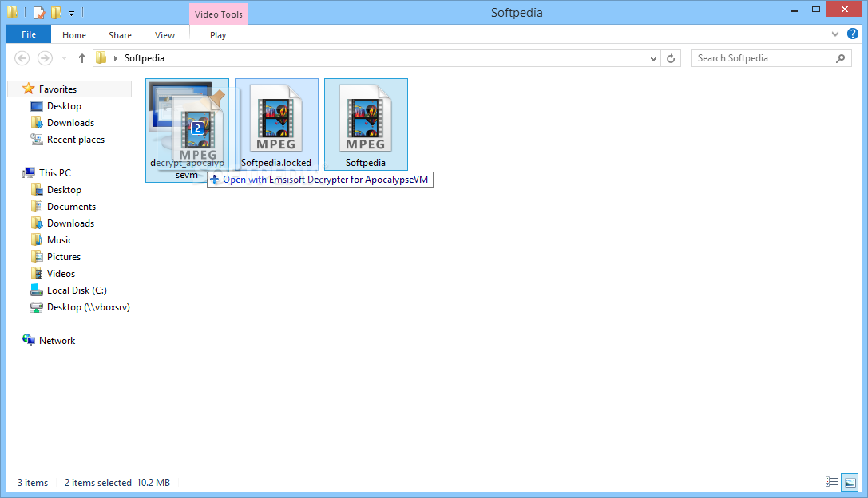Switch to Large icons view in status bar
The image size is (868, 498).
[850, 482]
